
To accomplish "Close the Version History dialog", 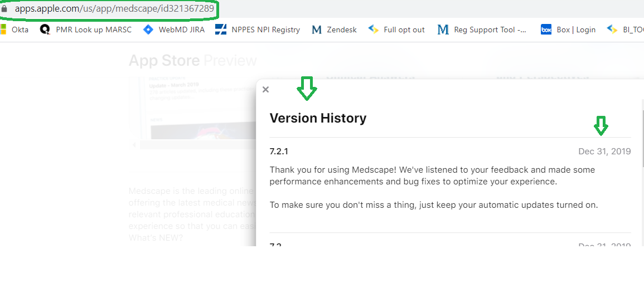I will point(265,90).
